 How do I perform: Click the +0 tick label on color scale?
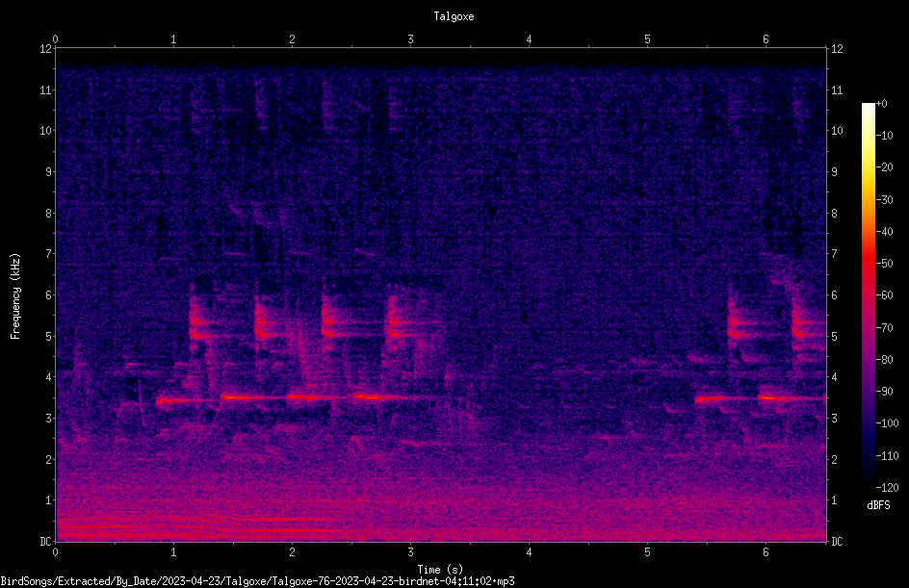pos(882,104)
